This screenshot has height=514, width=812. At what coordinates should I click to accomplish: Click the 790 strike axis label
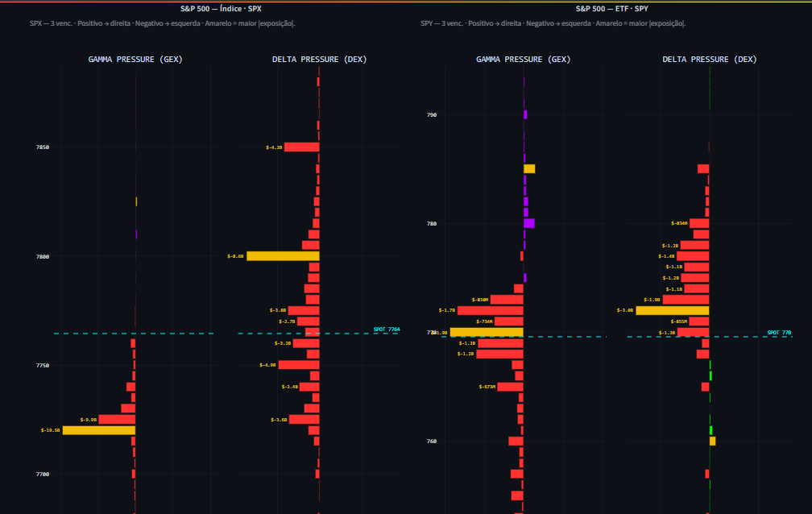[432, 114]
